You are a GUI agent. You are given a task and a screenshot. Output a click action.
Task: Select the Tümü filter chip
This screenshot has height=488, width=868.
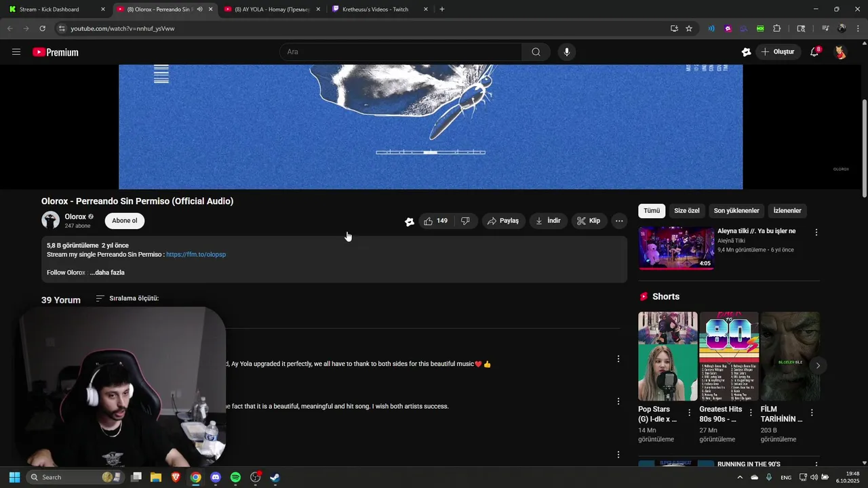pyautogui.click(x=652, y=211)
